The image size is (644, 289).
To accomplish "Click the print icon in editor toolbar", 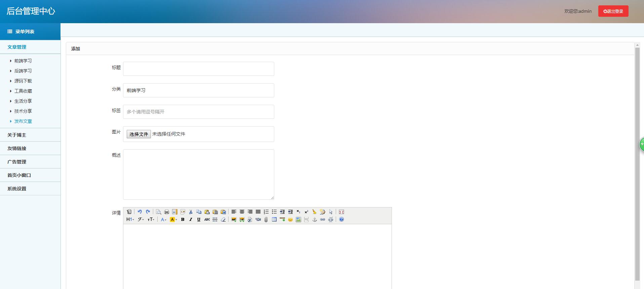I will coord(166,212).
